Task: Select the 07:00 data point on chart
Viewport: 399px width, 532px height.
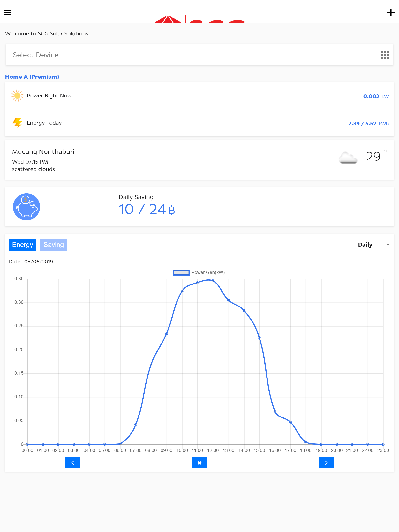Action: click(x=136, y=425)
